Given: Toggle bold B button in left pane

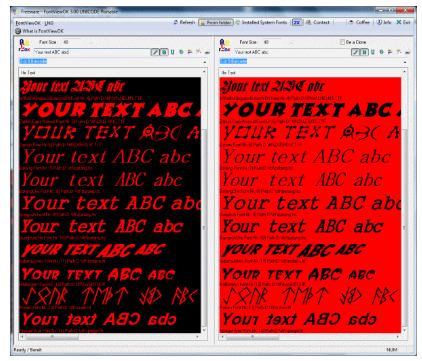Looking at the screenshot, I should point(164,52).
